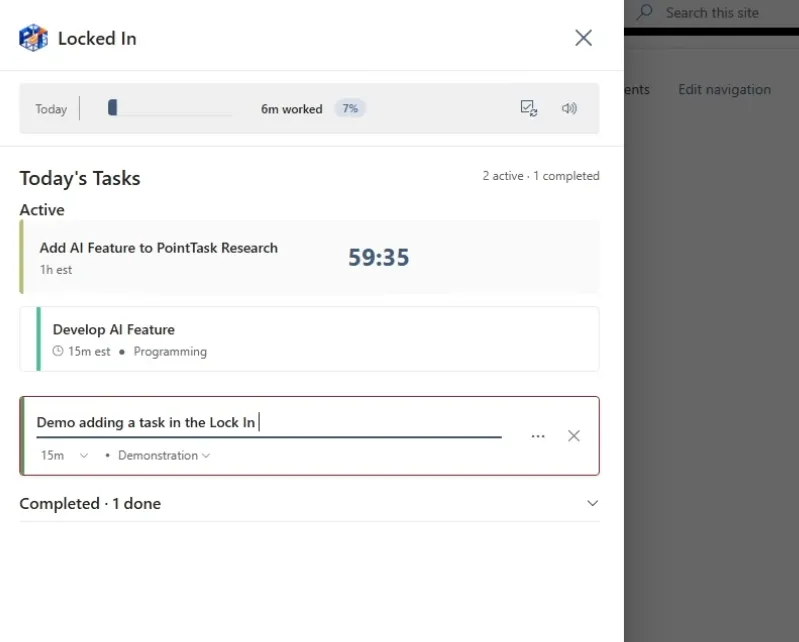Click the clock icon beside 15m est
The height and width of the screenshot is (642, 799).
[x=58, y=351]
